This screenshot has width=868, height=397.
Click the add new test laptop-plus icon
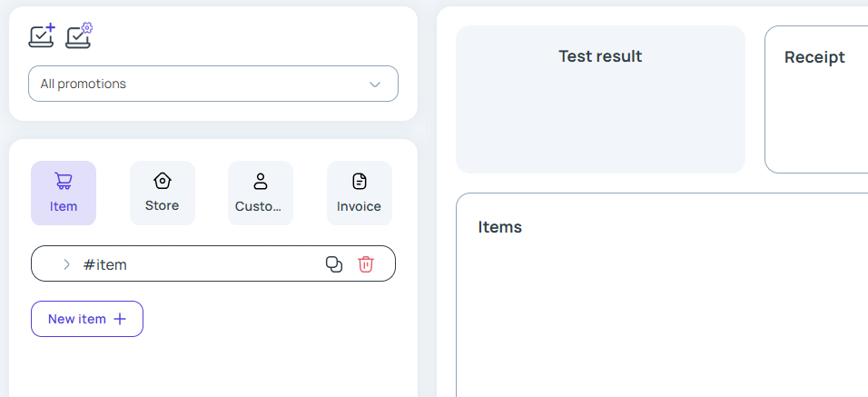click(42, 35)
